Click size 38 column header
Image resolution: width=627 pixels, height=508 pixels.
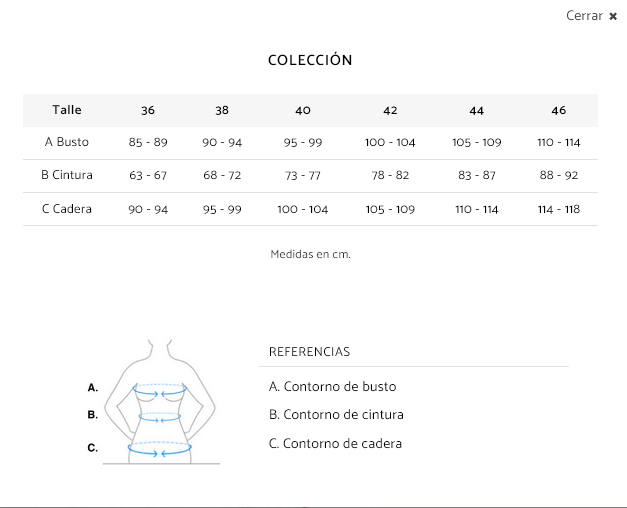coord(222,110)
